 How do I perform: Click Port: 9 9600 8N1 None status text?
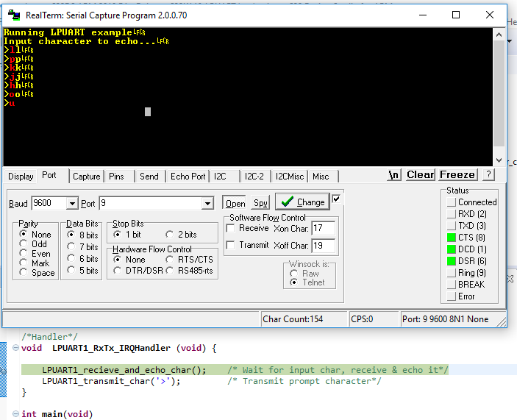click(x=445, y=319)
